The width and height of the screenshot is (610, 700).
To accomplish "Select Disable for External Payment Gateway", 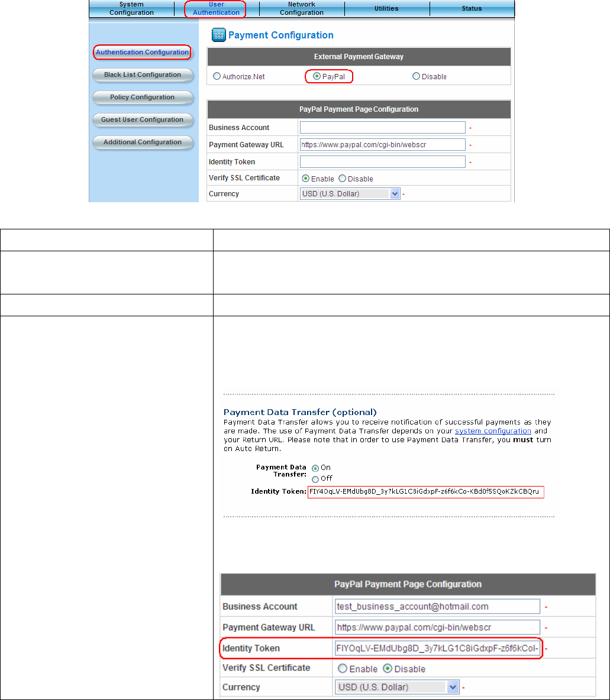I will [416, 76].
